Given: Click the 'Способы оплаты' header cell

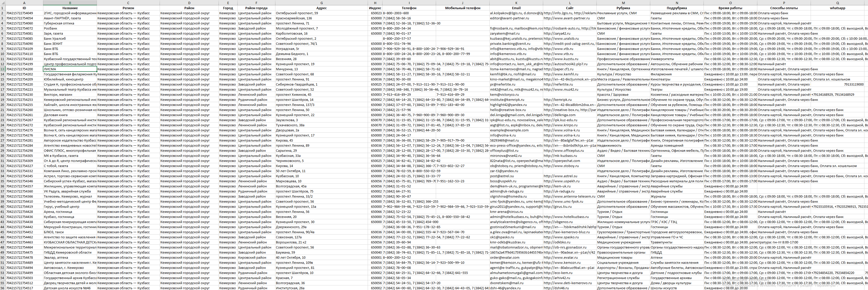Looking at the screenshot, I should coord(784,8).
